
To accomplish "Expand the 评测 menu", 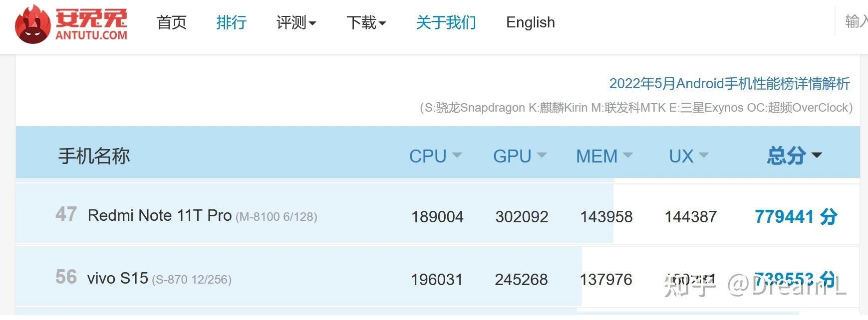I will (x=296, y=22).
